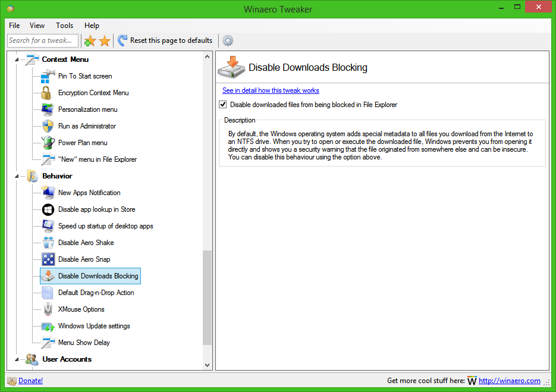Select Disable Aero Shake label
556x392 pixels.
coord(86,243)
